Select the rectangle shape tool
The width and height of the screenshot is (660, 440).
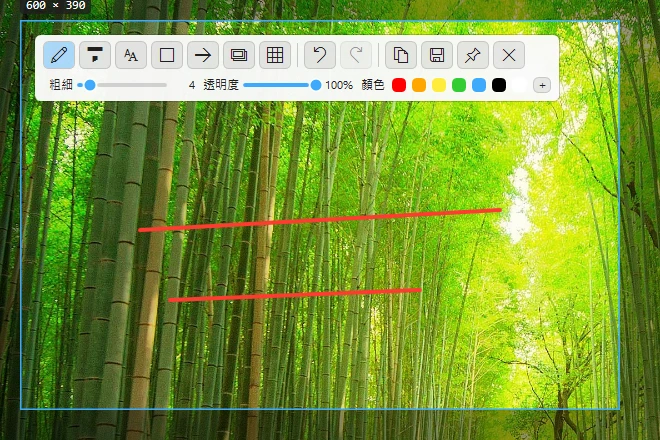(x=167, y=55)
